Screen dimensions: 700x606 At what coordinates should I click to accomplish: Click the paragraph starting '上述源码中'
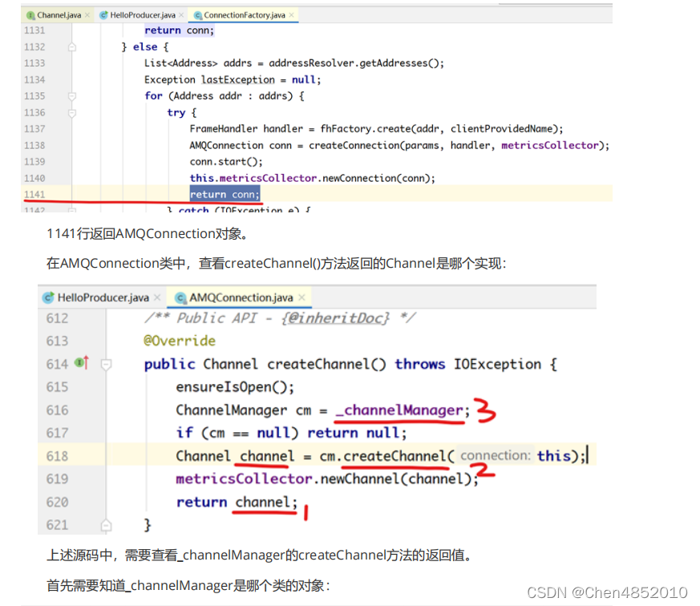click(261, 555)
